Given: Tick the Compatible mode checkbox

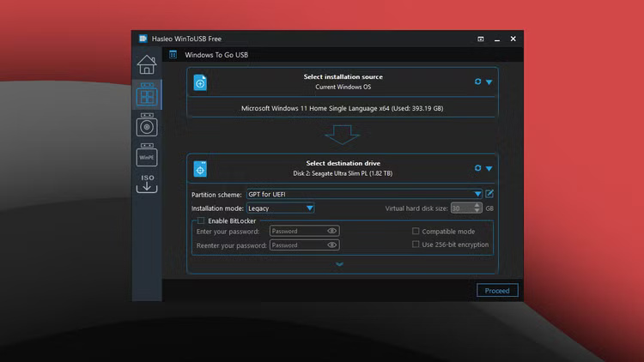Looking at the screenshot, I should [416, 231].
